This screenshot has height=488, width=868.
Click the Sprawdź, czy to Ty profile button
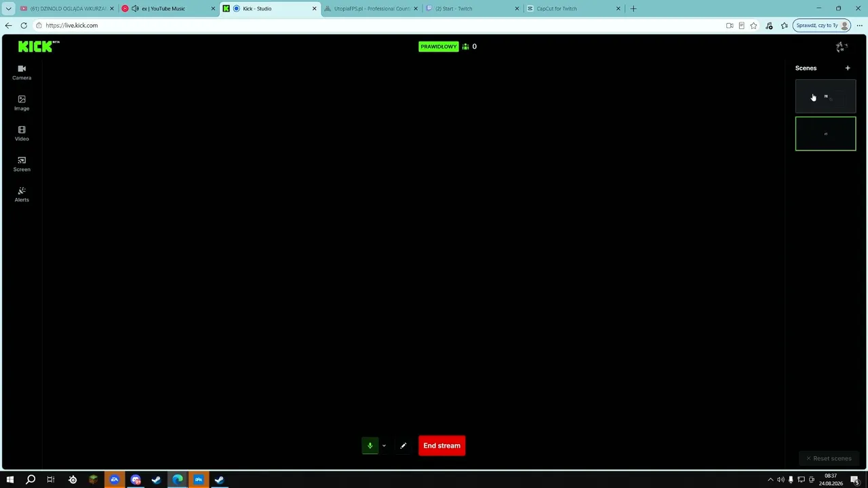(x=823, y=26)
